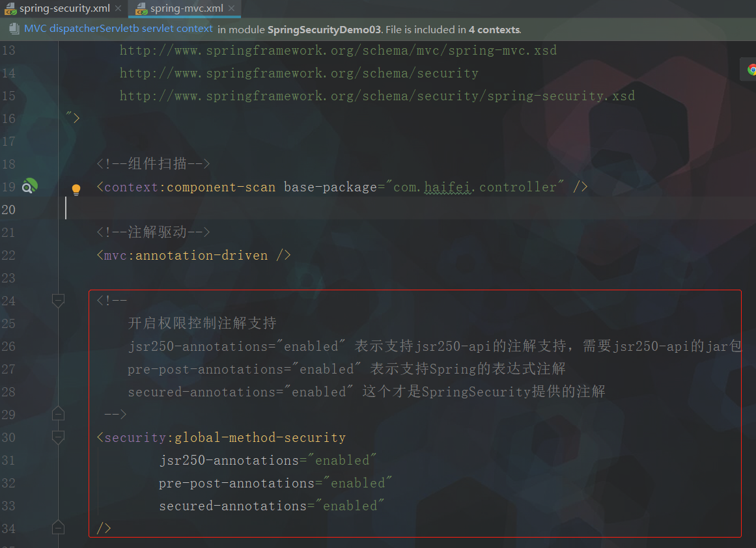Click the mvc:annotation-driven tag
This screenshot has height=548, width=756.
tap(193, 255)
